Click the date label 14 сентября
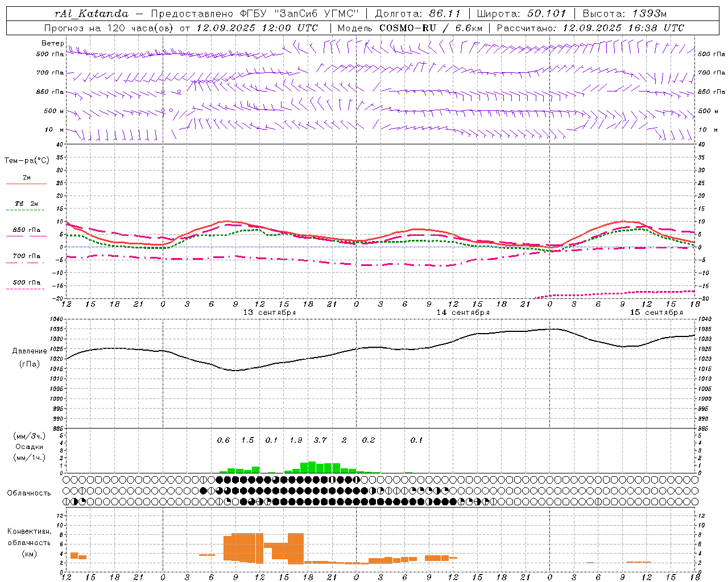The image size is (728, 582). (463, 313)
